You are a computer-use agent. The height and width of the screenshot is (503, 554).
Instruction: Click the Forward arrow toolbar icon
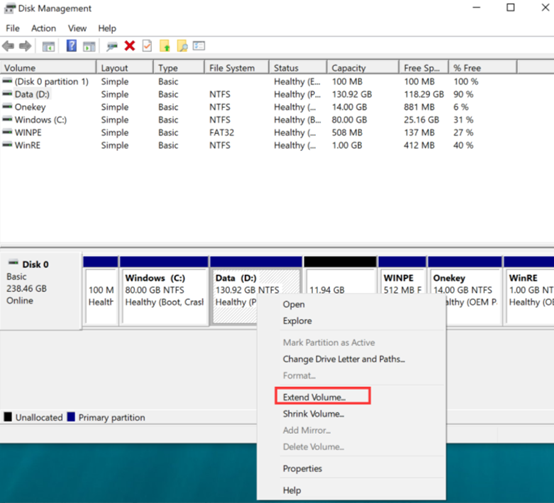pos(25,46)
